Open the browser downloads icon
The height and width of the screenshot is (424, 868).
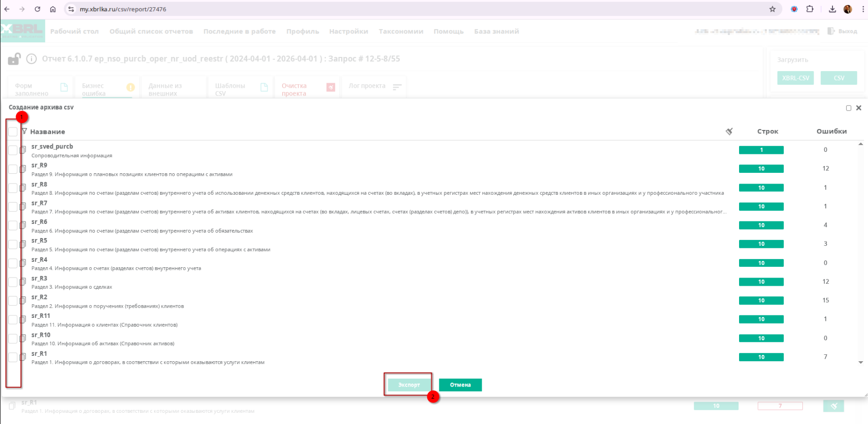(x=832, y=9)
